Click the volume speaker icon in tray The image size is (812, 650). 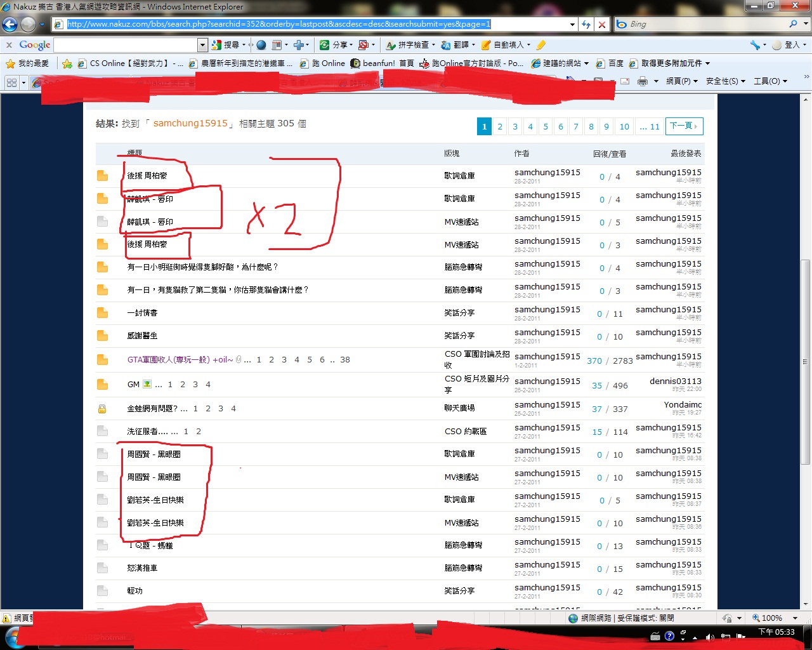[x=709, y=636]
